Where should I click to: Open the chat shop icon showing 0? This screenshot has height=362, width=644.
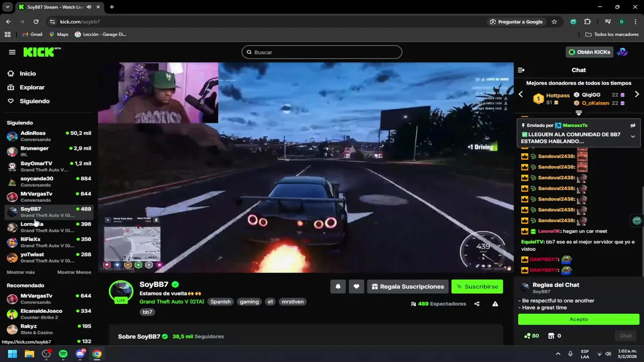click(554, 336)
